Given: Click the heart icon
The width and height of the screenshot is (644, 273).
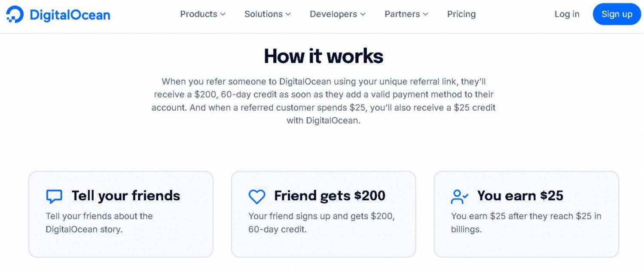Looking at the screenshot, I should click(257, 196).
